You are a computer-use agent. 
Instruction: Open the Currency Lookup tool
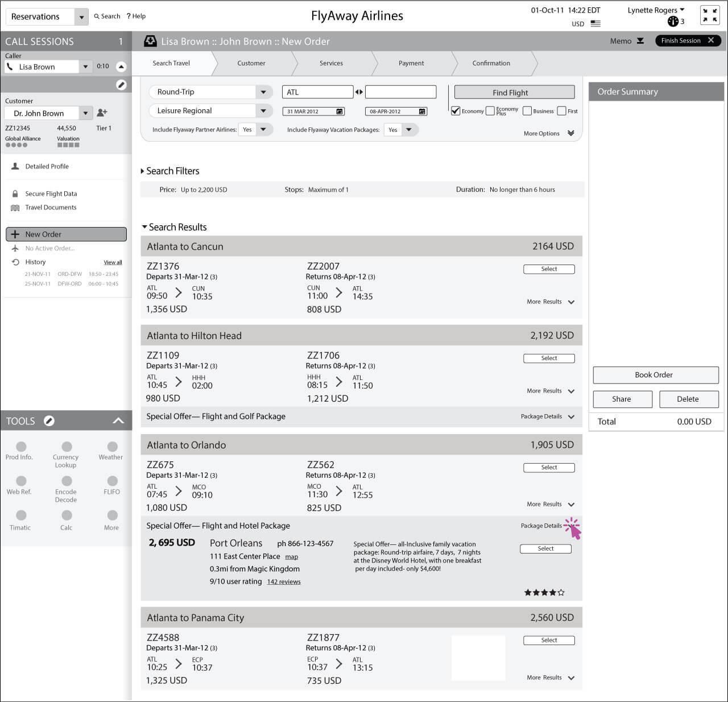point(67,447)
